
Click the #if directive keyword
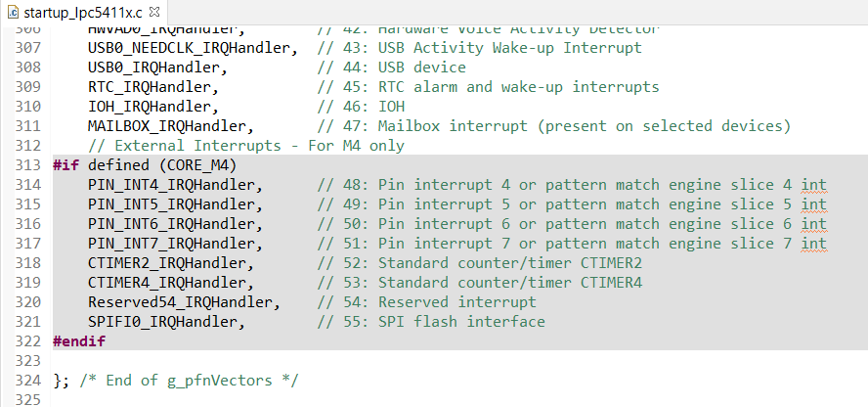pos(65,164)
